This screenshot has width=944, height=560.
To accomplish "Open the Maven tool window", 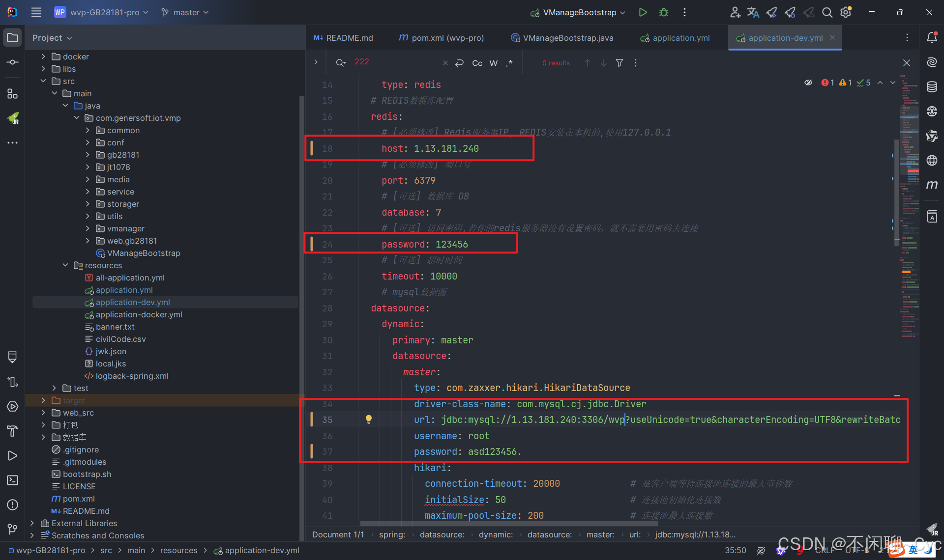I will [x=932, y=185].
